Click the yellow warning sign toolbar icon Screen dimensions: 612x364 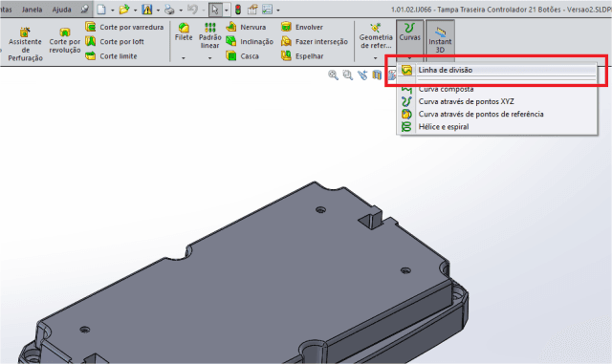[147, 10]
